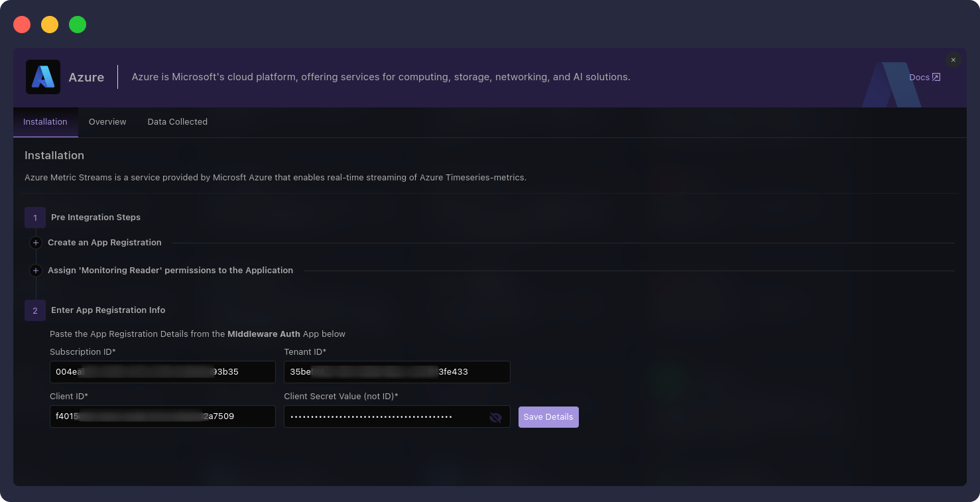Open the Azure Docs link
Screen dimensions: 980x502
[924, 77]
